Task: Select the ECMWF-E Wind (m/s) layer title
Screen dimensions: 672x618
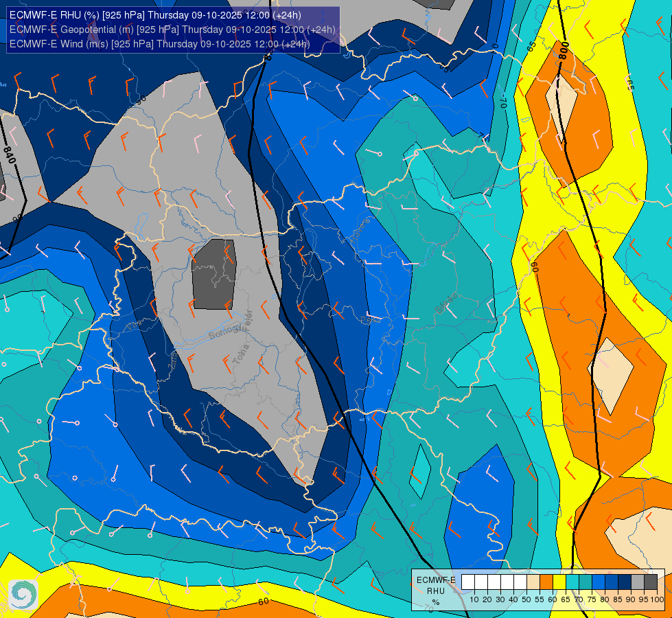Action: tap(159, 44)
